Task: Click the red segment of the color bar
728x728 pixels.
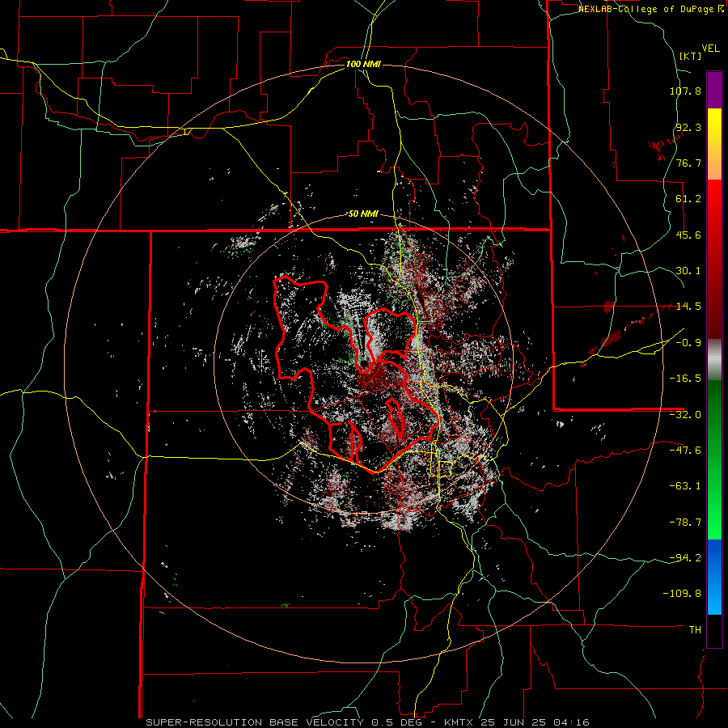Action: [714, 259]
